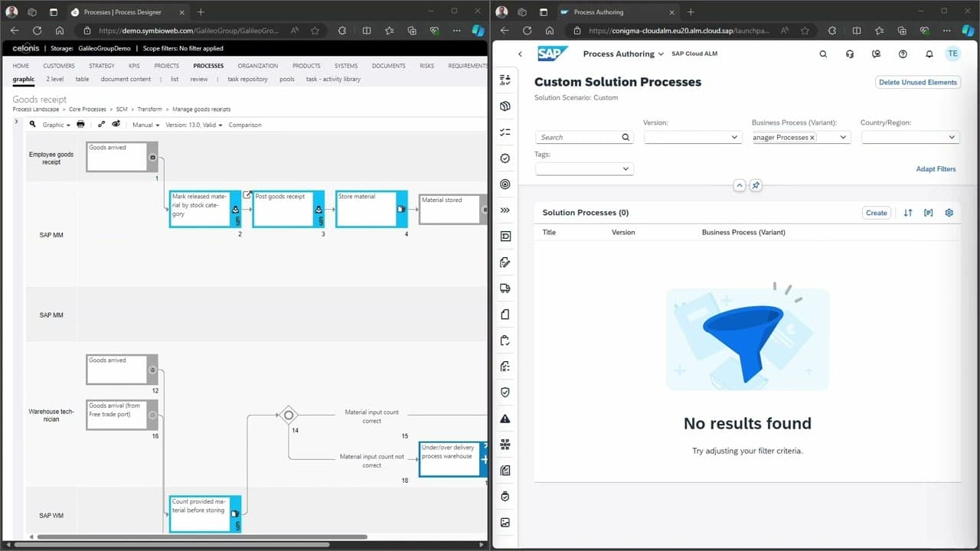Open the TE user avatar menu
Image resolution: width=980 pixels, height=551 pixels.
point(952,54)
